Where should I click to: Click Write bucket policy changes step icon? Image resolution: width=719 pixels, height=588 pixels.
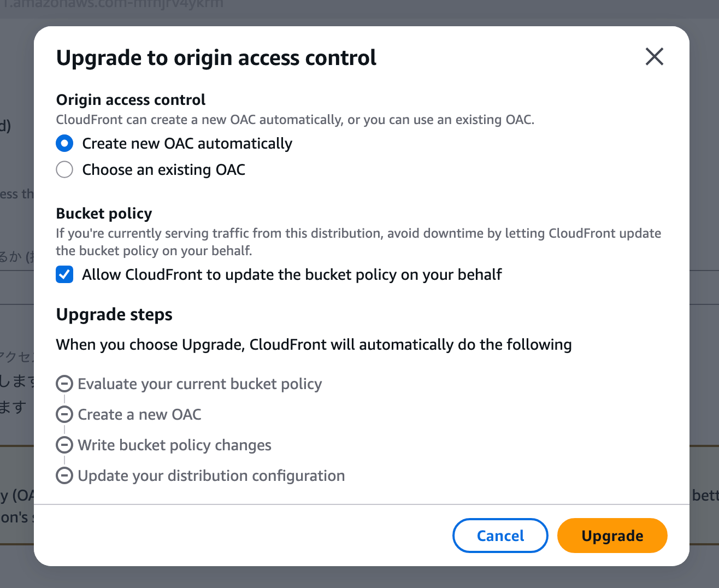(x=64, y=445)
